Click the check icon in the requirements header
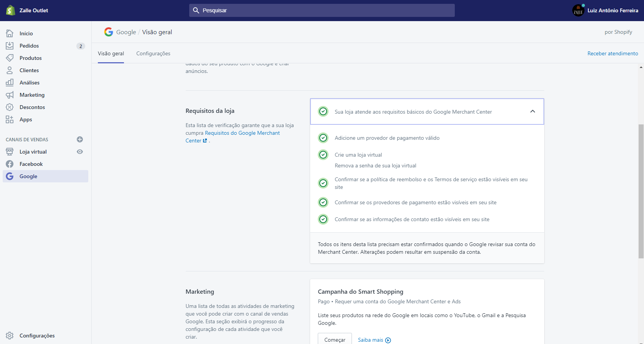The width and height of the screenshot is (644, 344). point(324,111)
